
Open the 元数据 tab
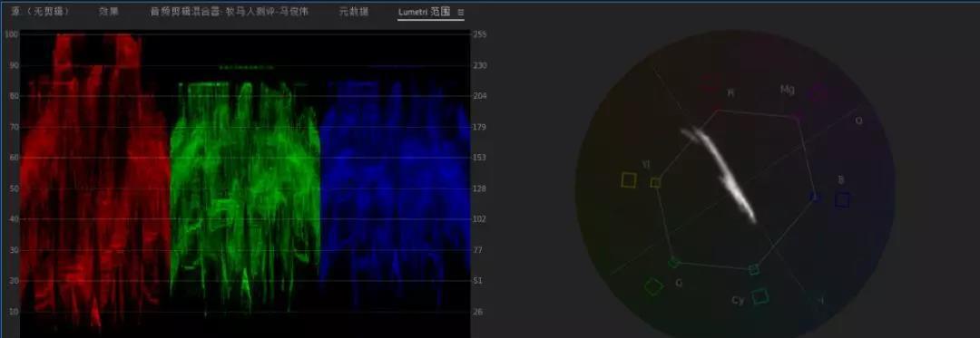click(354, 12)
